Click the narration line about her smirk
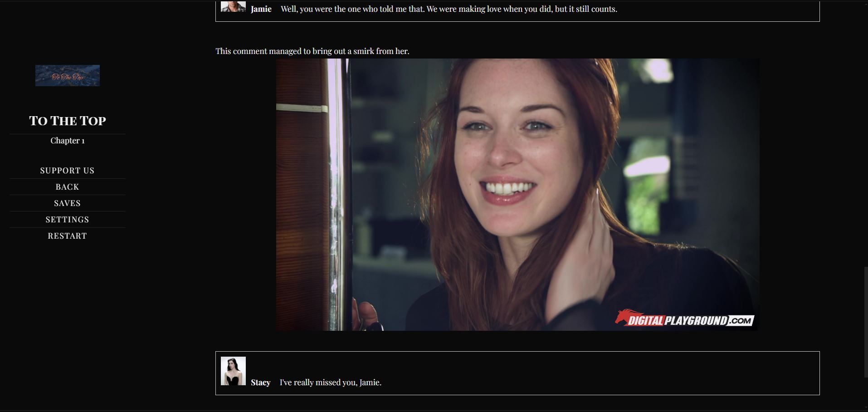The height and width of the screenshot is (412, 868). [312, 51]
